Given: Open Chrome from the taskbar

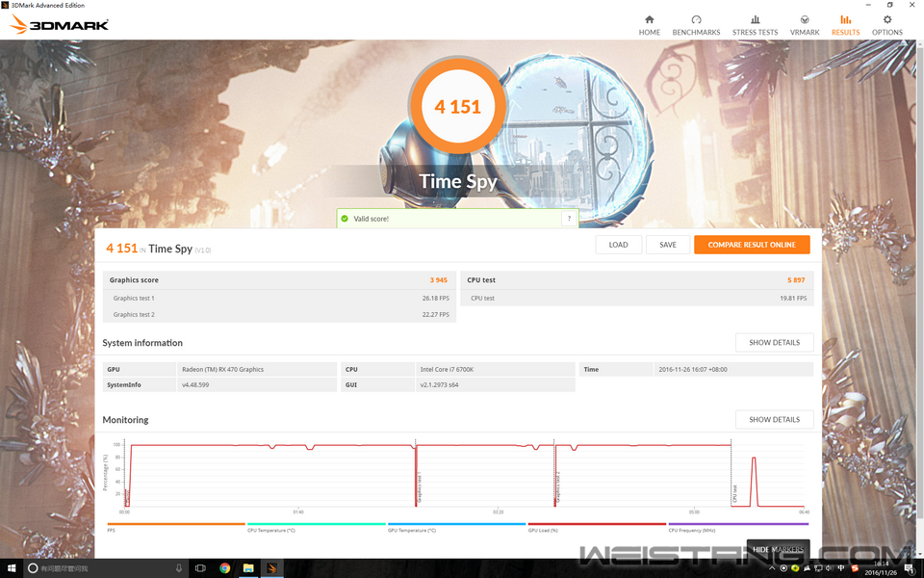Looking at the screenshot, I should pos(224,568).
